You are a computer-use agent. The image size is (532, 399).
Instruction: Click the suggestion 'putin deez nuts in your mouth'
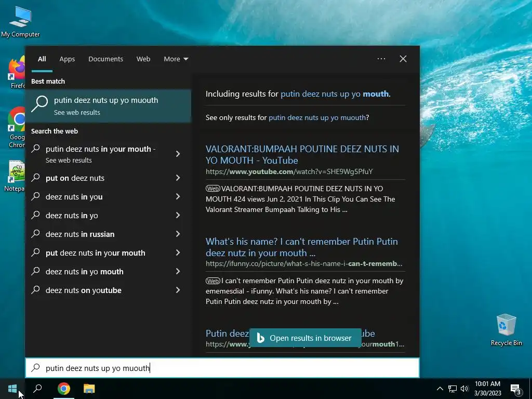[x=100, y=154]
